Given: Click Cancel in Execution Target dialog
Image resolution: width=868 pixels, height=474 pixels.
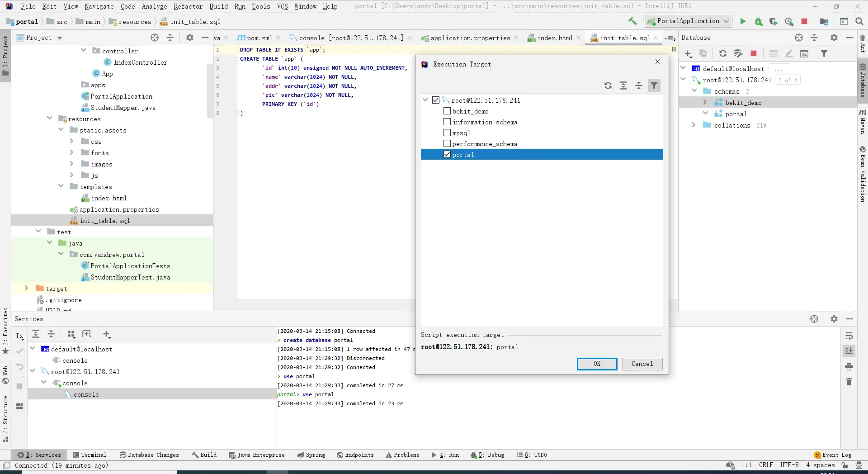Looking at the screenshot, I should point(642,364).
